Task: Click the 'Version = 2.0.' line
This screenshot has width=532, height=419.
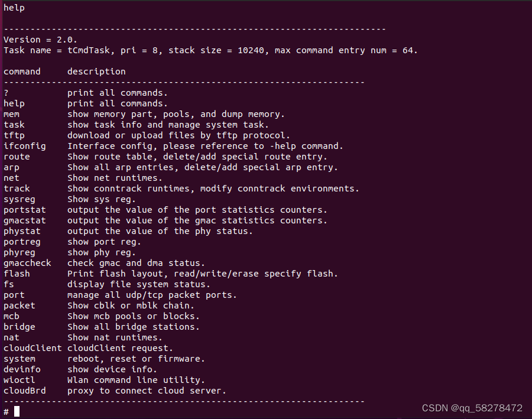Action: [x=40, y=40]
